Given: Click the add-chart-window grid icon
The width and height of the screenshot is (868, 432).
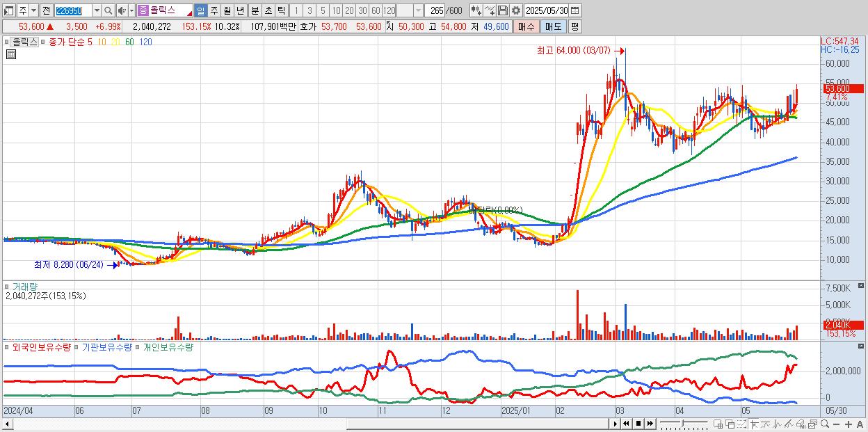Looking at the screenshot, I should pos(718,424).
